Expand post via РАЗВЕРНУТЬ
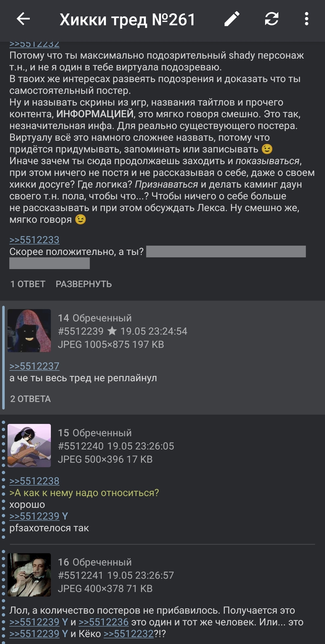The width and height of the screenshot is (325, 644). click(84, 284)
